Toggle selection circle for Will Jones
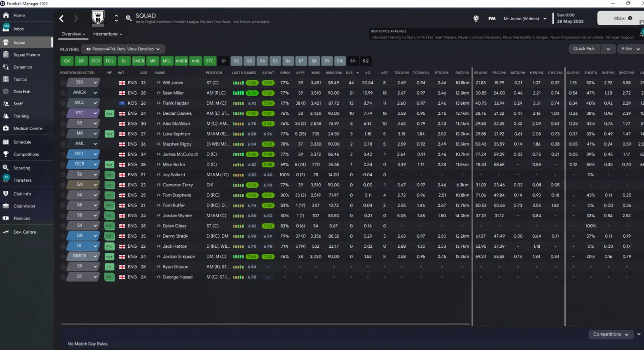The width and height of the screenshot is (644, 350). click(63, 83)
